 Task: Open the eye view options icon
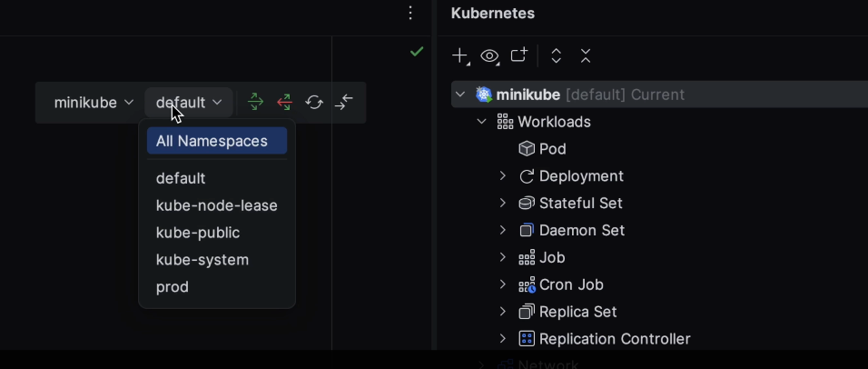[489, 56]
